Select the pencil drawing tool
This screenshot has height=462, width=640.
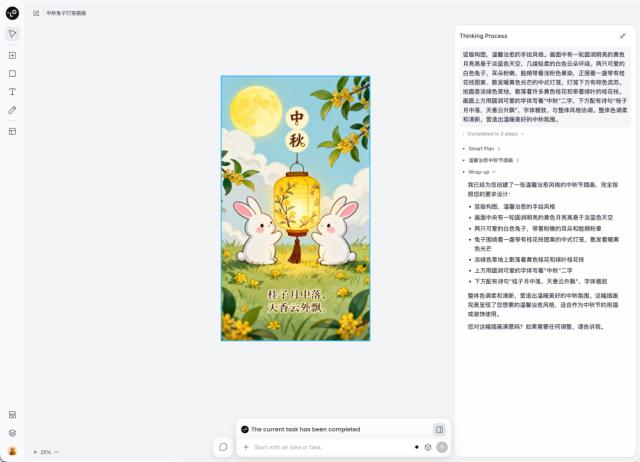click(x=12, y=110)
